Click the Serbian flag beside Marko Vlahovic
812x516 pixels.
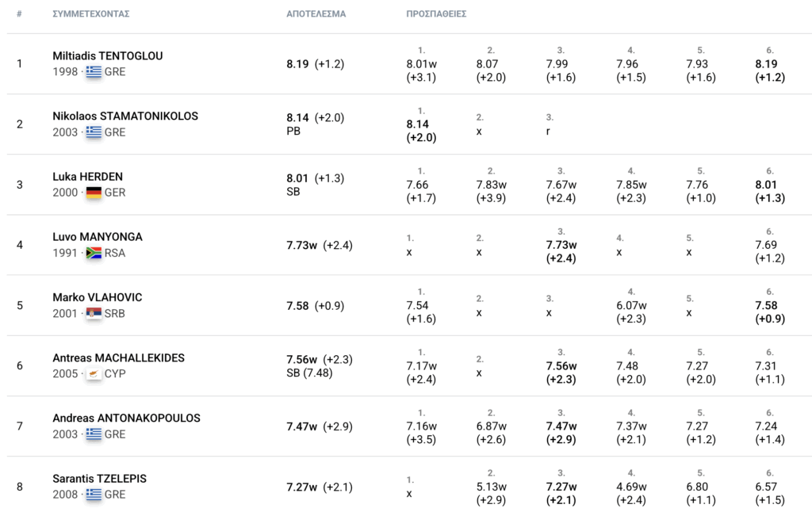(94, 313)
